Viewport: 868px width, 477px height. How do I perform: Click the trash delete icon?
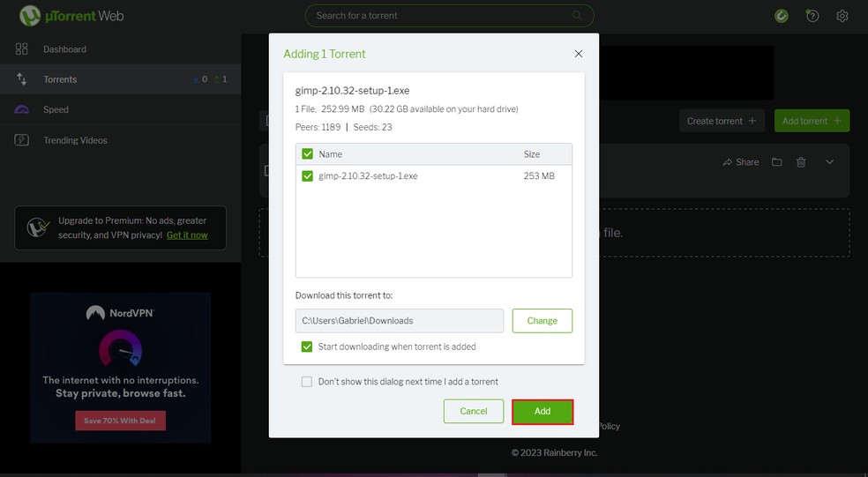[x=800, y=162]
